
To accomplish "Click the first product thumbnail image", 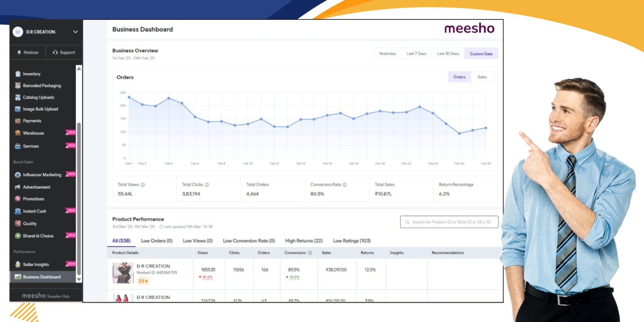I will (x=123, y=273).
